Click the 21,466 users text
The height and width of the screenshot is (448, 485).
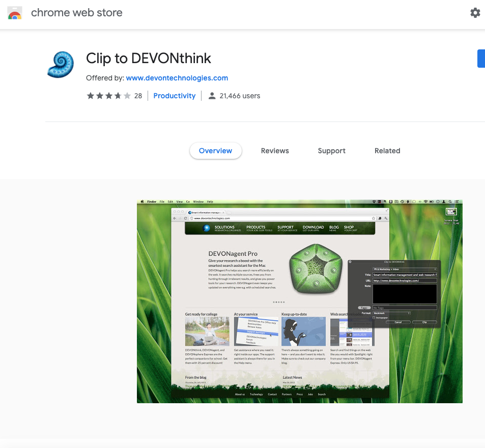tap(240, 96)
